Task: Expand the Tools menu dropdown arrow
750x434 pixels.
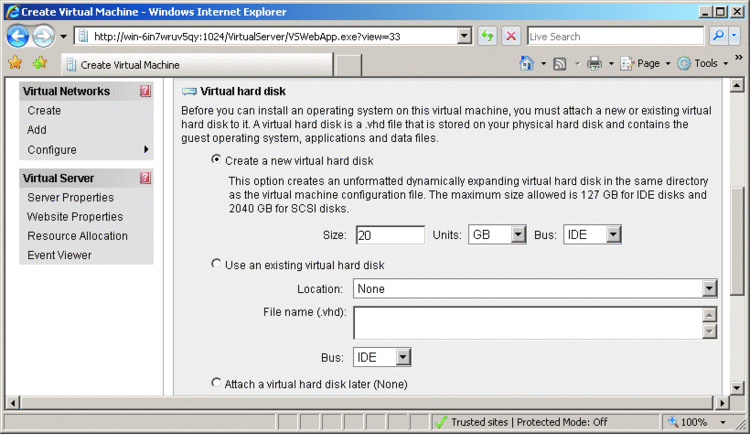Action: pyautogui.click(x=726, y=64)
